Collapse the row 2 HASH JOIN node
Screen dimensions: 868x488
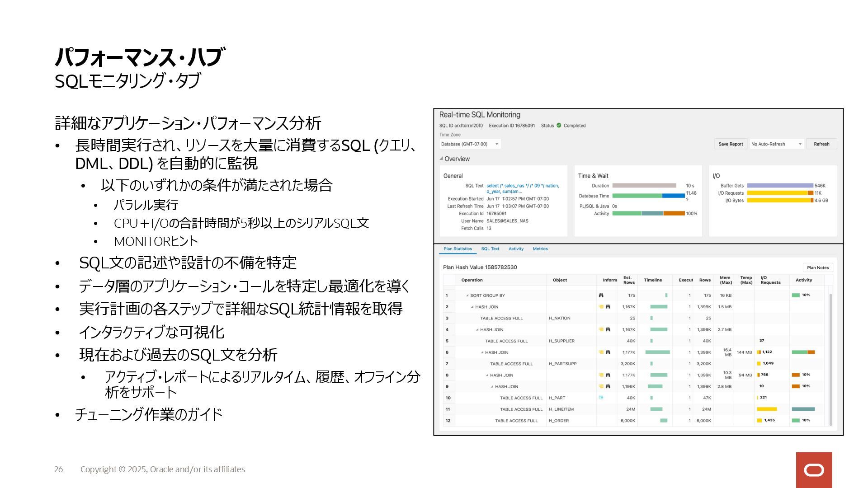pyautogui.click(x=472, y=307)
